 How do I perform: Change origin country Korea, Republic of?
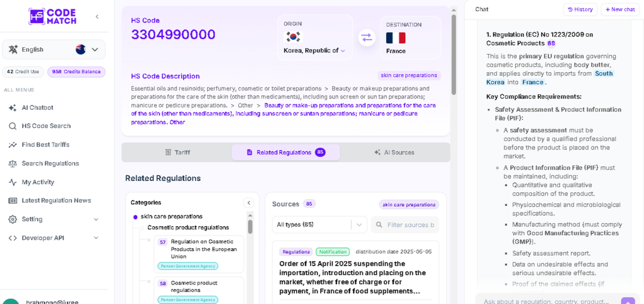(314, 50)
